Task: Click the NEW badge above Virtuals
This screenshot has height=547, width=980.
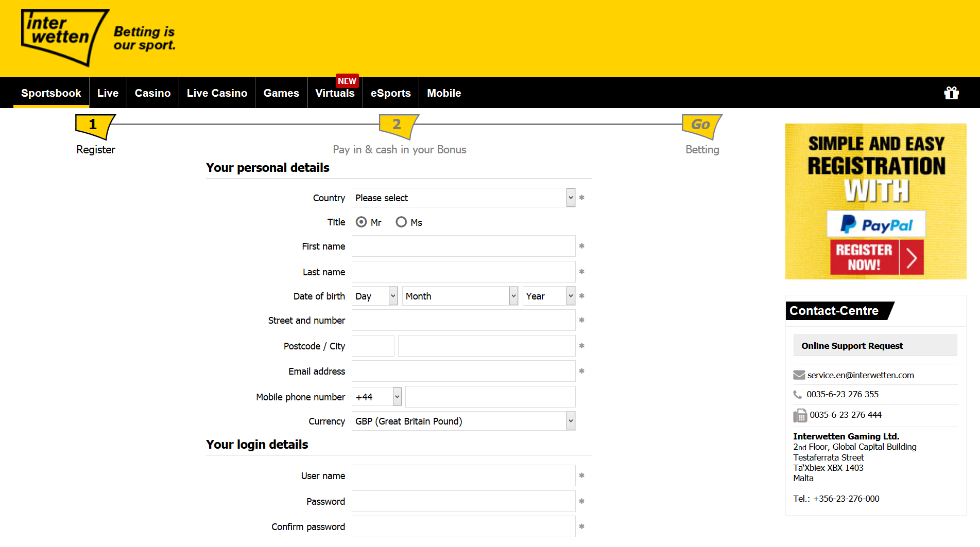Action: point(347,81)
